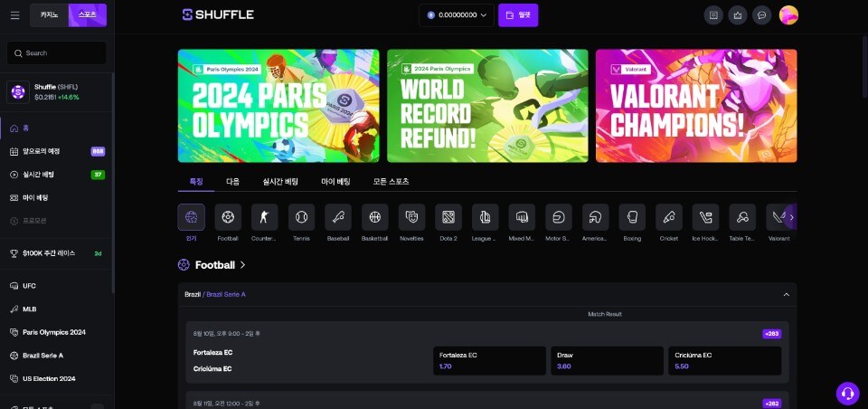The height and width of the screenshot is (409, 868).
Task: Open the 2024 Paris Olympics banner
Action: (x=278, y=106)
